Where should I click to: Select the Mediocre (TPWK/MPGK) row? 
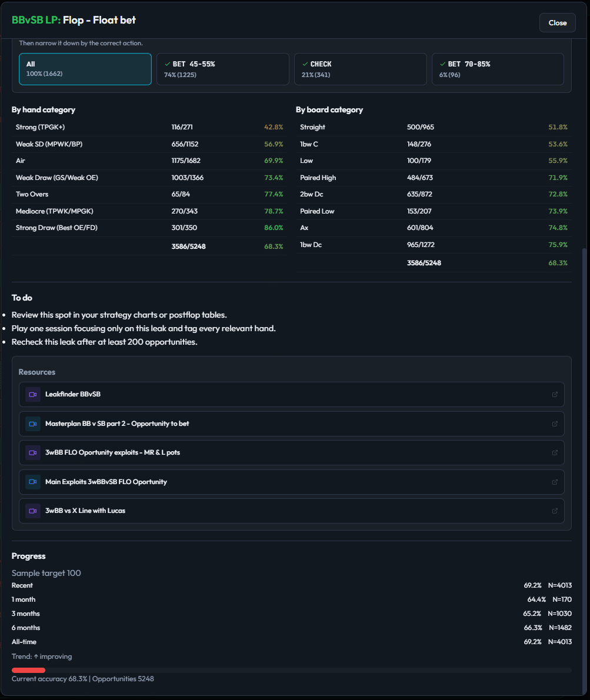[149, 211]
